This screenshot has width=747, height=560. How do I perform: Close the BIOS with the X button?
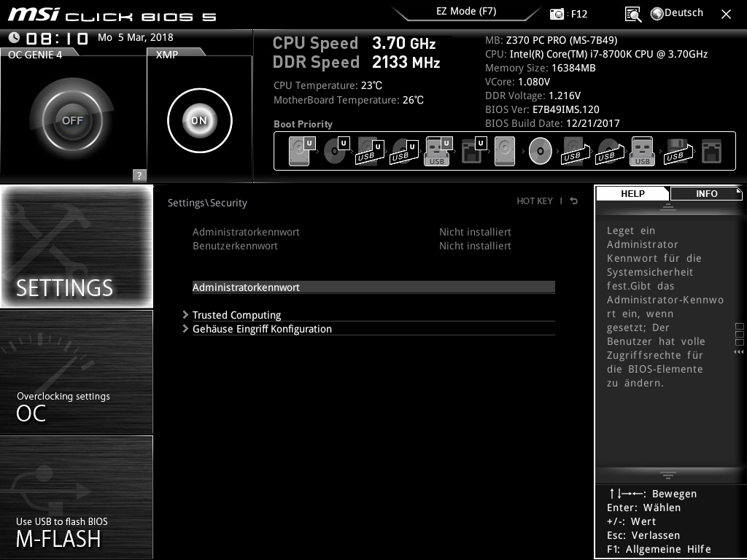pyautogui.click(x=726, y=15)
